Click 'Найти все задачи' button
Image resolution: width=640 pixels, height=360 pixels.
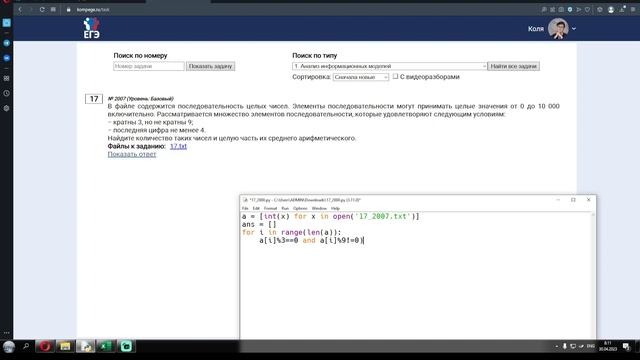(x=513, y=66)
